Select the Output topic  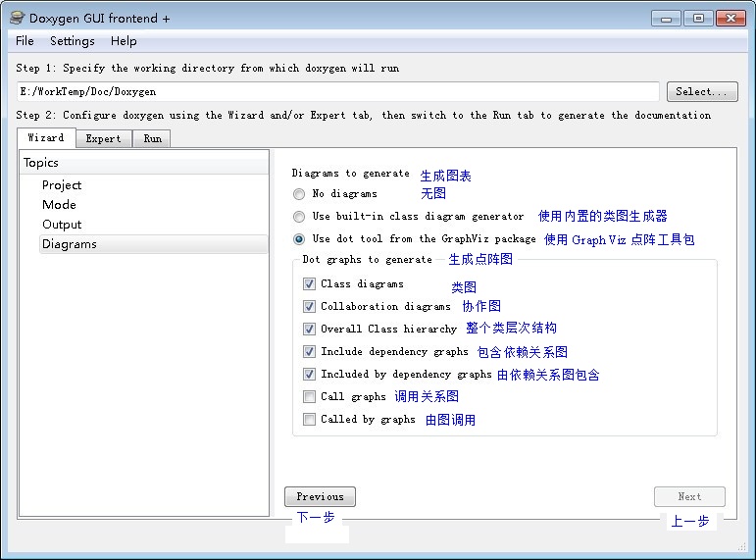[x=62, y=225]
